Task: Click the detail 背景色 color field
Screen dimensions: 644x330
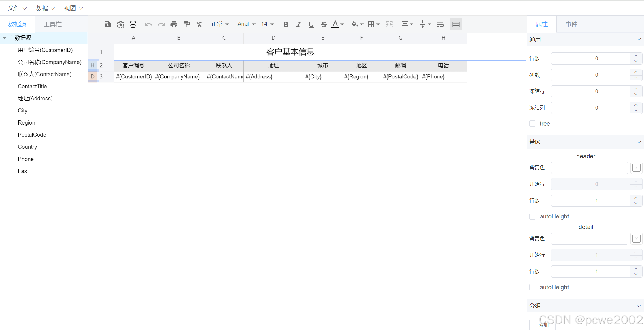Action: (589, 239)
